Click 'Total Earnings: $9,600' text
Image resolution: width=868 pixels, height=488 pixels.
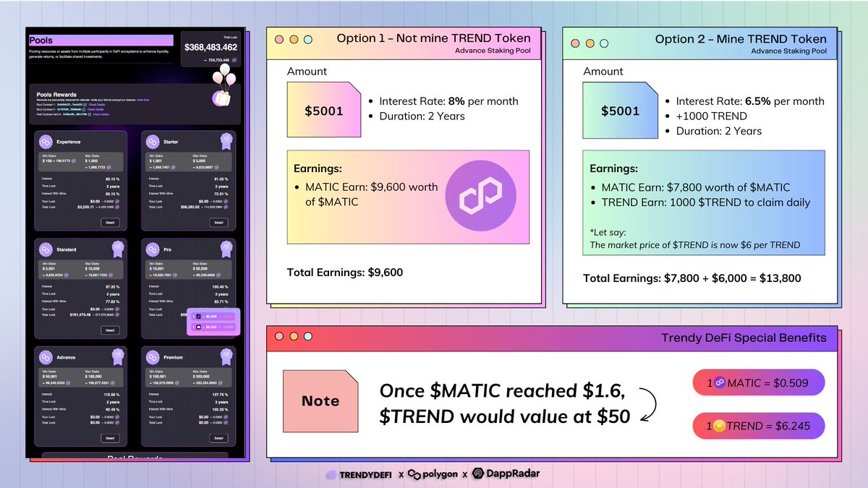point(345,273)
